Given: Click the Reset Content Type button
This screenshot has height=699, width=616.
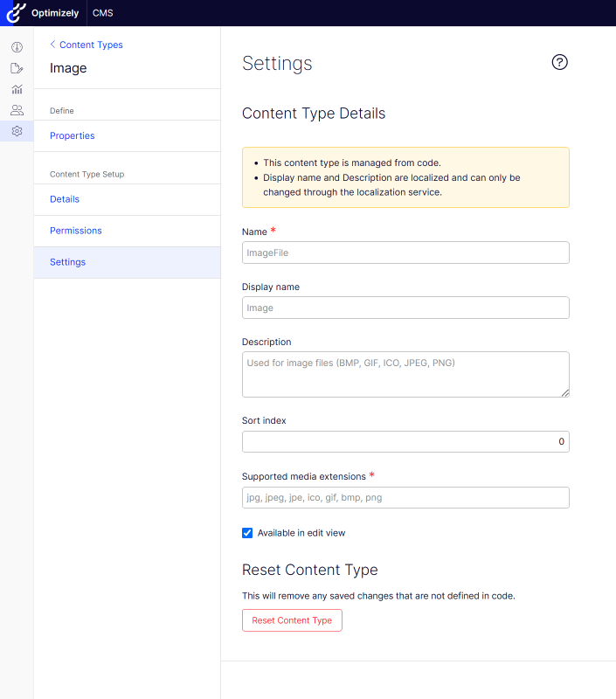Looking at the screenshot, I should point(292,620).
